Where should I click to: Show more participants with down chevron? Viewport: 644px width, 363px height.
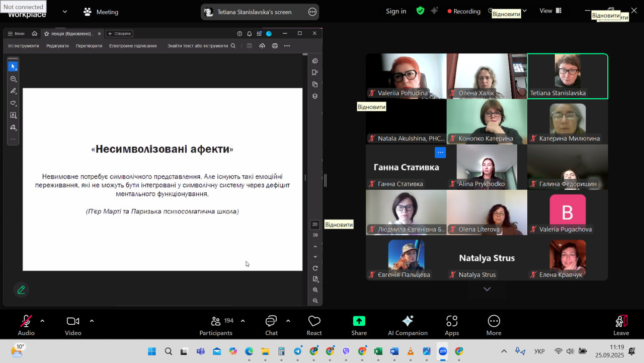pos(487,289)
